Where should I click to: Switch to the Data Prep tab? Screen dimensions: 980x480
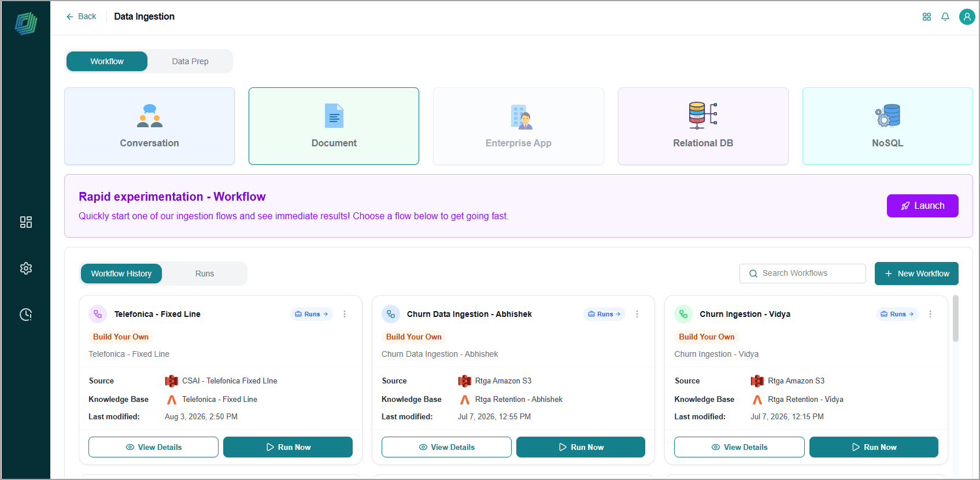coord(190,61)
